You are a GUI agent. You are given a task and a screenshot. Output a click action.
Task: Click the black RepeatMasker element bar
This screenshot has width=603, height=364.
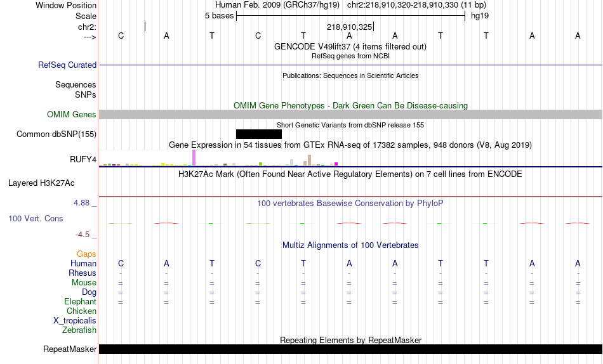(351, 349)
